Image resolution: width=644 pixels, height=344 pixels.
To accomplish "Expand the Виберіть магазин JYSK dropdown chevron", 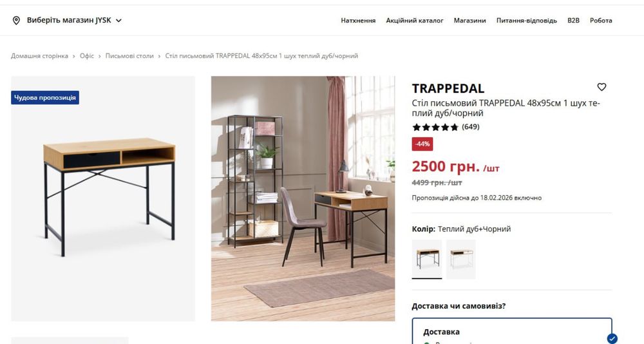I will coord(118,21).
